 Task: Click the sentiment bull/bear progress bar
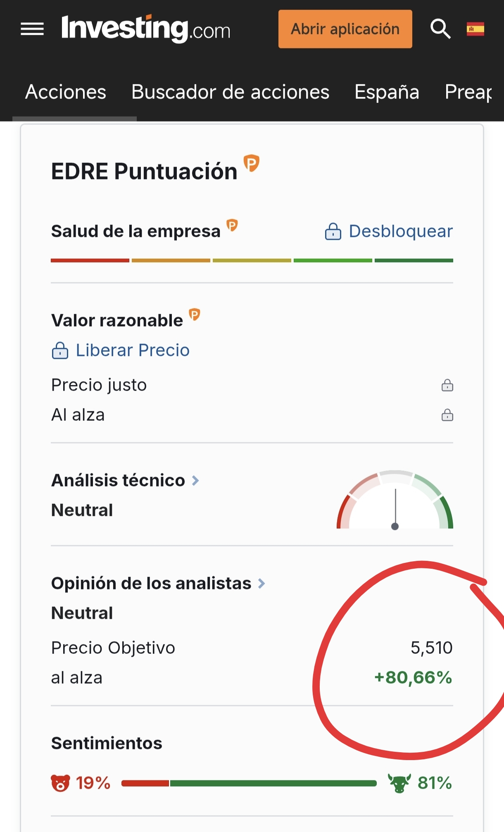point(249,783)
